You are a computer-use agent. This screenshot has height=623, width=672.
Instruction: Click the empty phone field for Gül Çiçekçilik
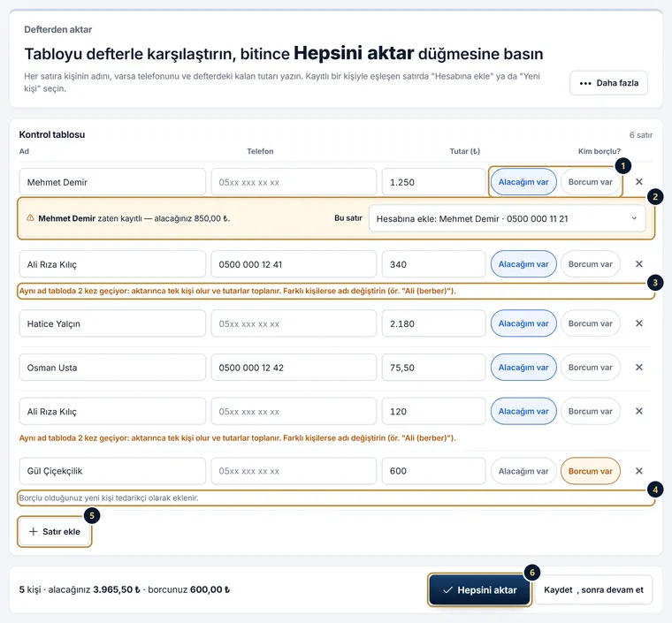[294, 471]
